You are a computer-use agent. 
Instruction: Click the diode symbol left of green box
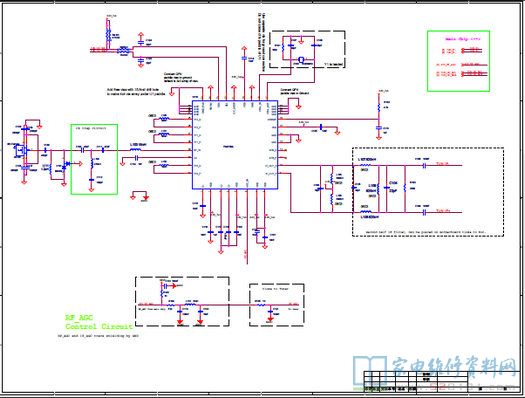[67, 164]
